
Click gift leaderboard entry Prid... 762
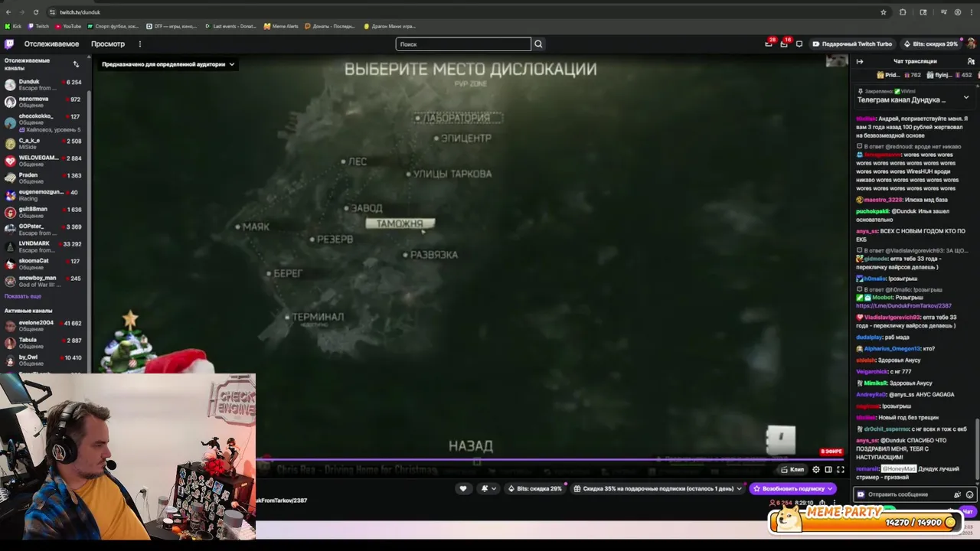(x=900, y=75)
